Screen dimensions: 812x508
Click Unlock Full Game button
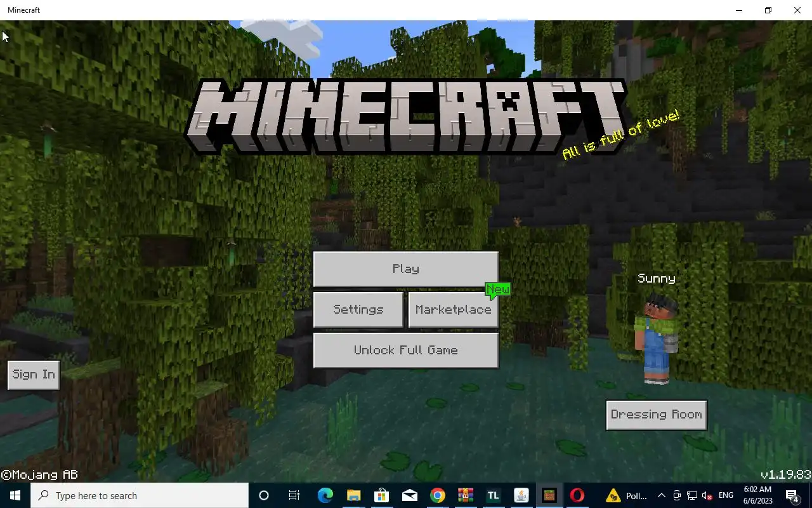405,350
